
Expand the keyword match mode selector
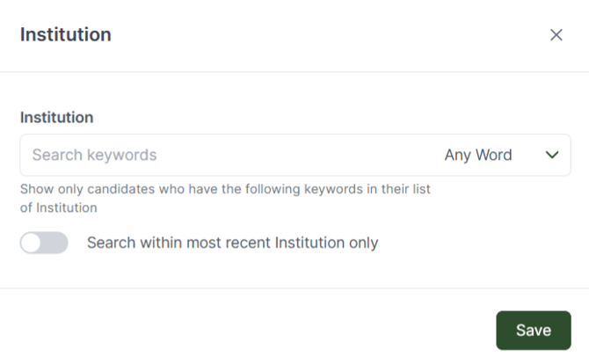tap(501, 156)
